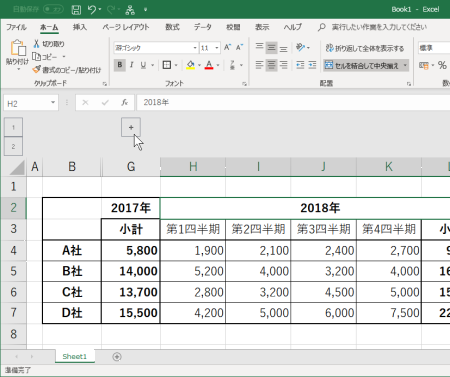Switch to the 校閲 tab
450x377 pixels.
[233, 27]
